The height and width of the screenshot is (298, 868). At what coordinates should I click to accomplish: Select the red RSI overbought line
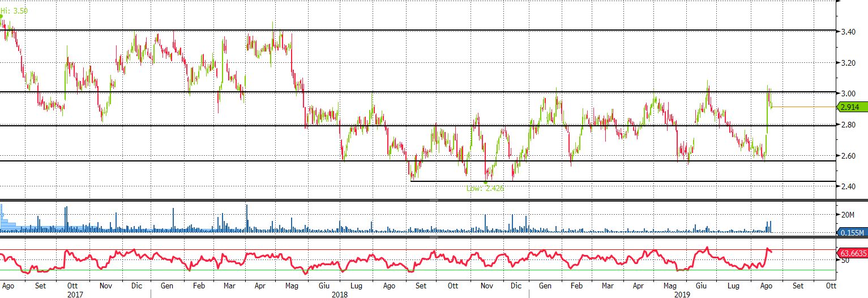pos(418,249)
